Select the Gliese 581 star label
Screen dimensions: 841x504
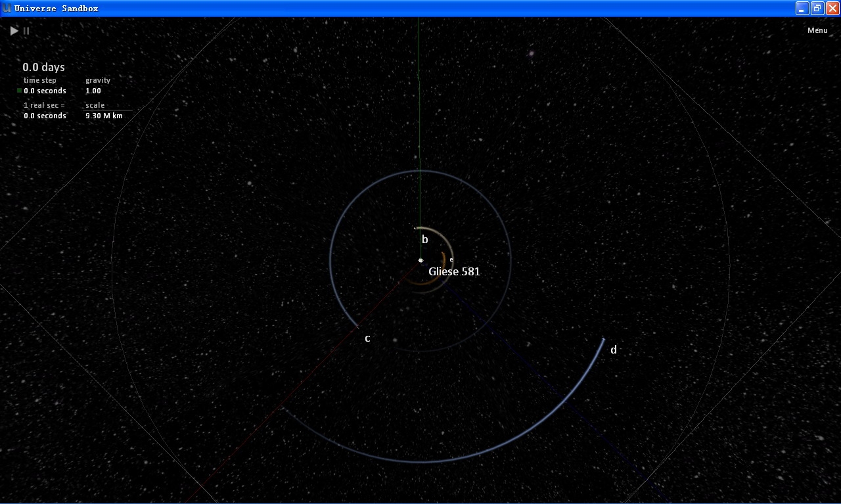[x=454, y=271]
